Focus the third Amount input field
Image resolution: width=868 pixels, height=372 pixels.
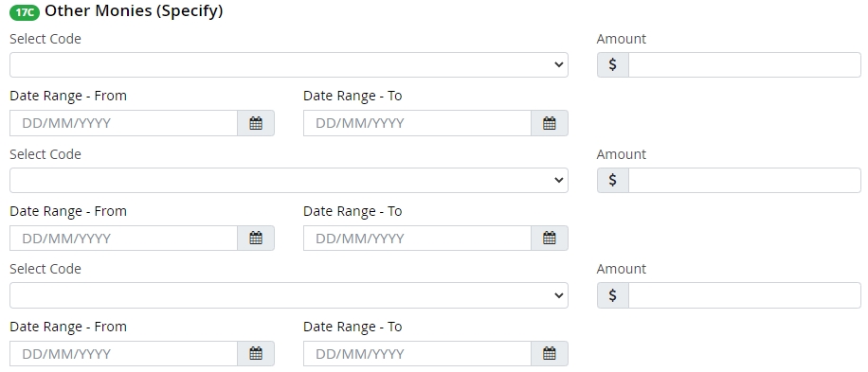point(745,295)
